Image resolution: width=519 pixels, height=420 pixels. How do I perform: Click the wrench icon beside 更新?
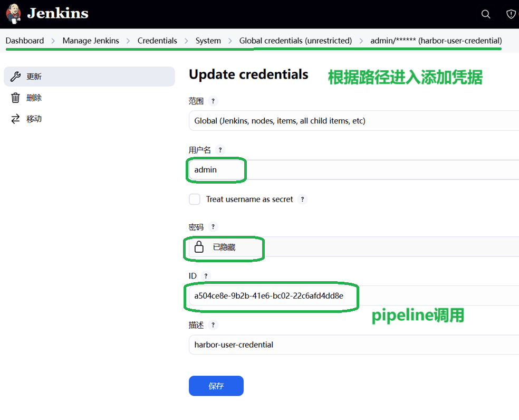pyautogui.click(x=15, y=77)
